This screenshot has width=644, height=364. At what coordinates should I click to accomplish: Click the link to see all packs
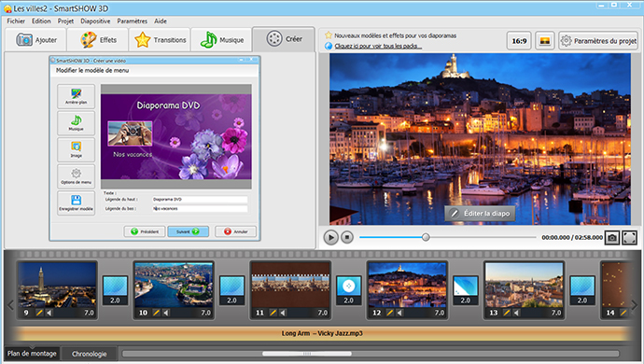coord(378,46)
